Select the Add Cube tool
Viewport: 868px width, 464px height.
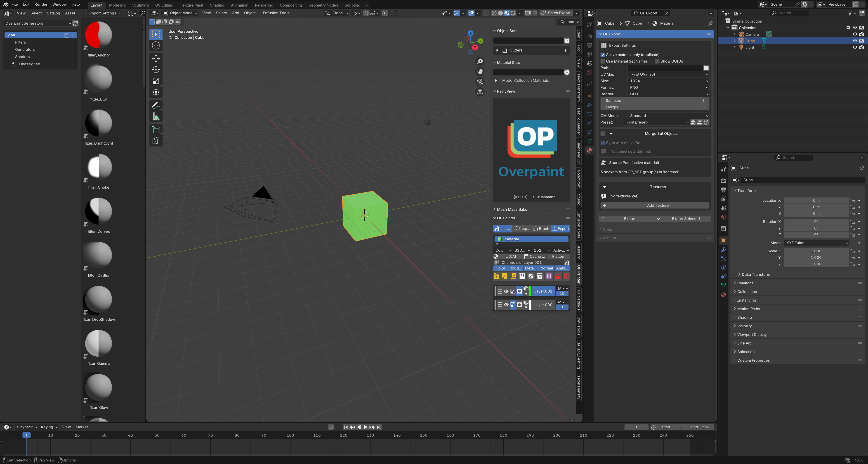point(156,129)
